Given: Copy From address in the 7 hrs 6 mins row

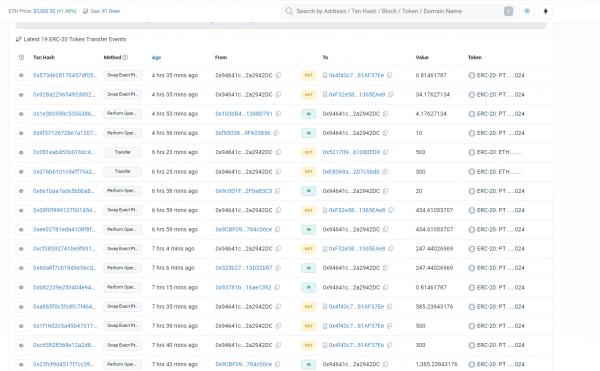Looking at the screenshot, I should [x=278, y=268].
